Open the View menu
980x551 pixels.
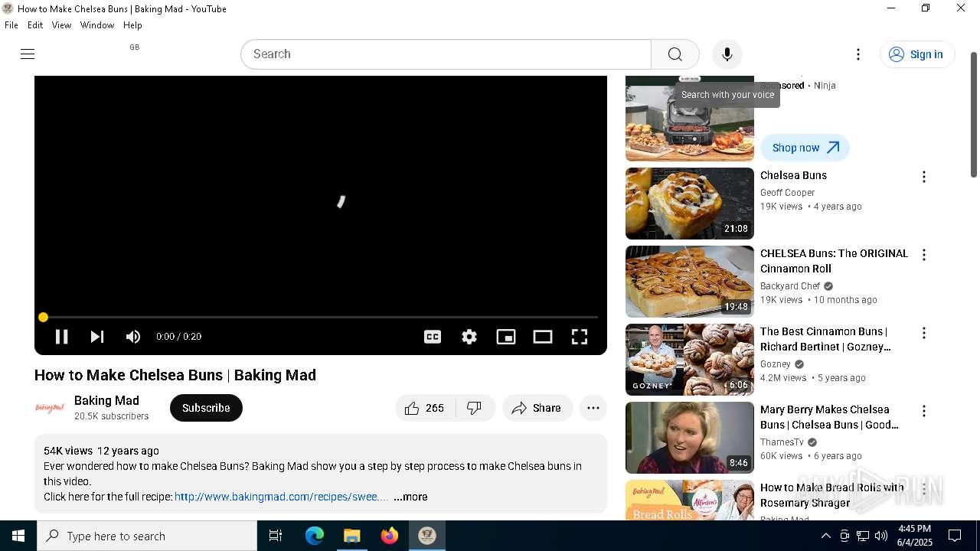61,25
